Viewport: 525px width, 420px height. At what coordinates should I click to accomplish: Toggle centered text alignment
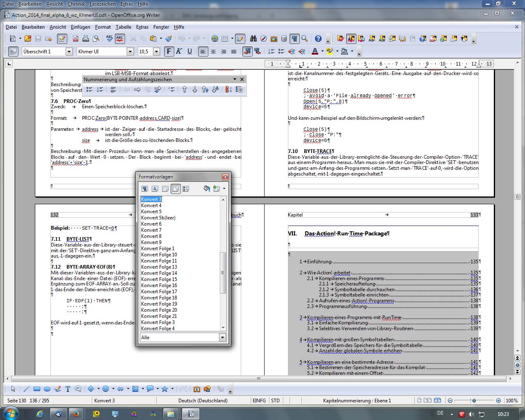(x=213, y=51)
